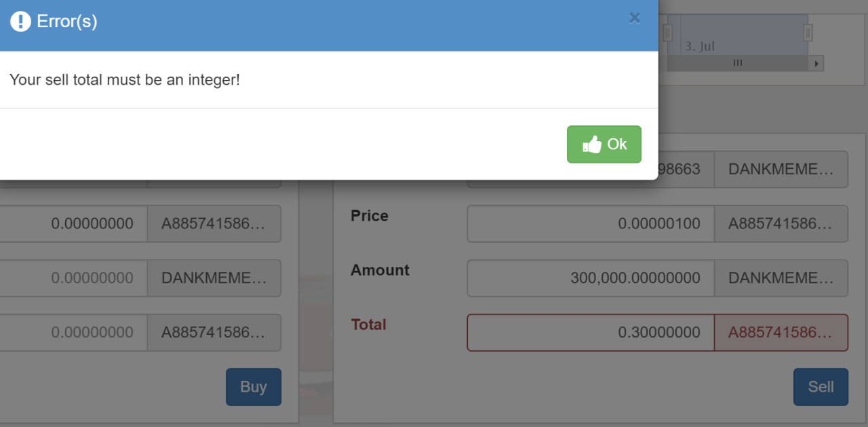Click the blue Sell button

pyautogui.click(x=821, y=387)
